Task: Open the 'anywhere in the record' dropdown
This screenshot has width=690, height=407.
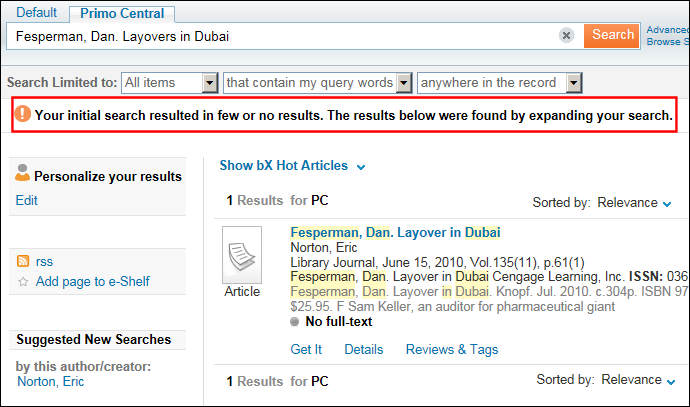Action: tap(500, 83)
